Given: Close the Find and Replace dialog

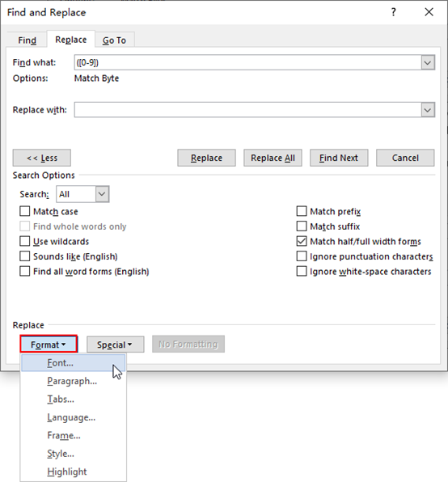Looking at the screenshot, I should [x=429, y=12].
